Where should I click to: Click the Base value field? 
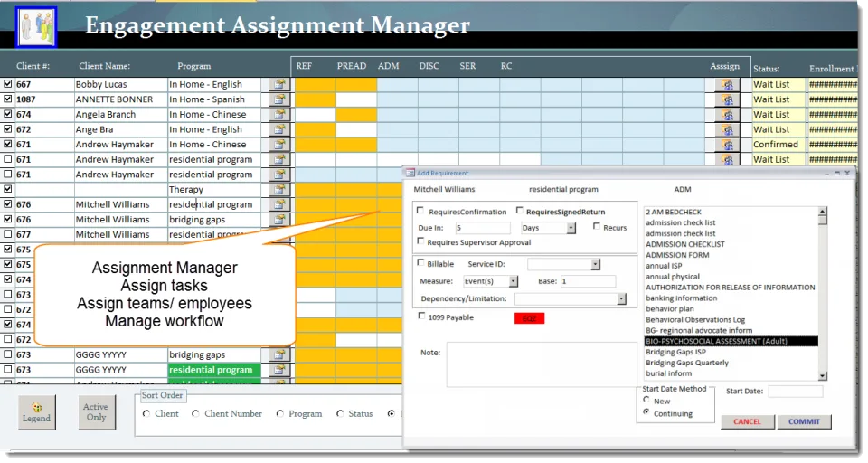pyautogui.click(x=588, y=281)
